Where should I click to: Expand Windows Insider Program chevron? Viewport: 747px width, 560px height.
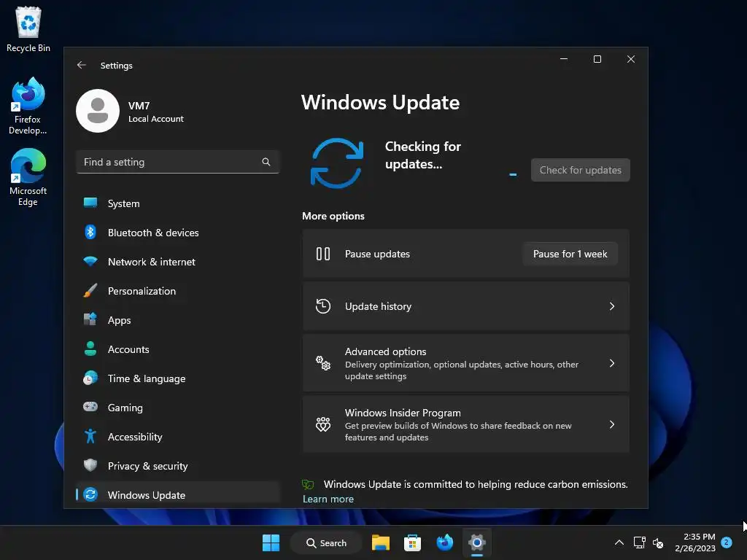click(x=612, y=424)
